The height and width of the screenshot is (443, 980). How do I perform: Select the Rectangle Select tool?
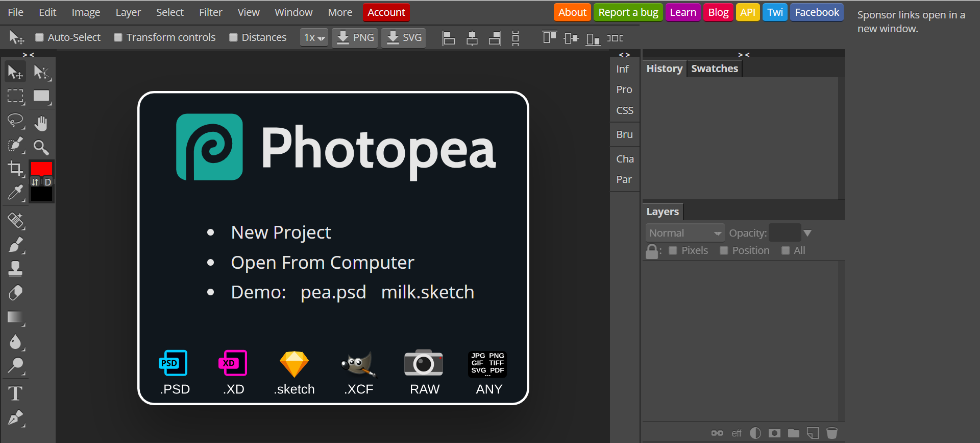click(15, 96)
